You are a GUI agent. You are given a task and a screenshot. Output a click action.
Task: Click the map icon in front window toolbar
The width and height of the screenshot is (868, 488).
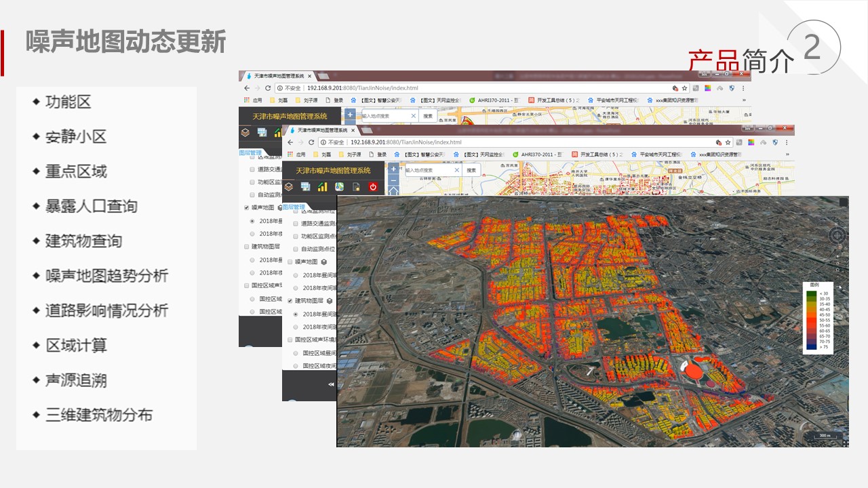tap(339, 187)
